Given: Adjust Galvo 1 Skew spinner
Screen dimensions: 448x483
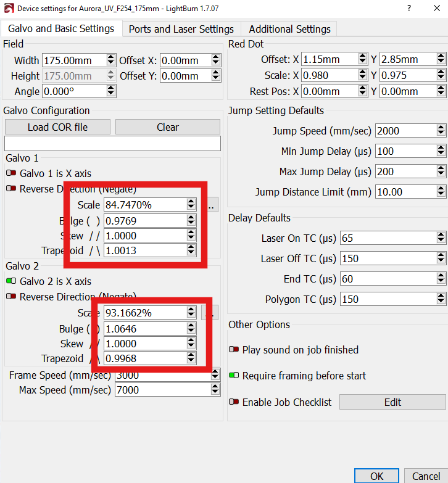Looking at the screenshot, I should (191, 236).
